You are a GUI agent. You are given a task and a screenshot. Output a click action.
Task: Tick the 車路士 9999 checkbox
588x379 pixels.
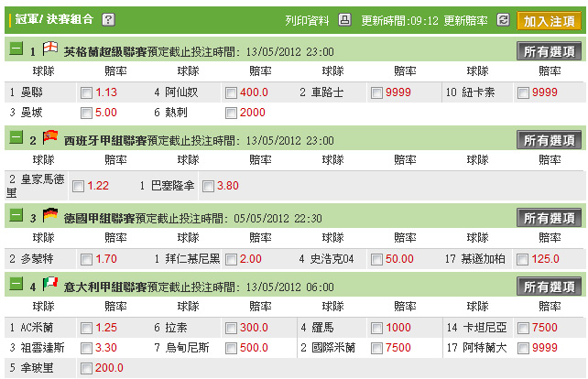point(376,92)
